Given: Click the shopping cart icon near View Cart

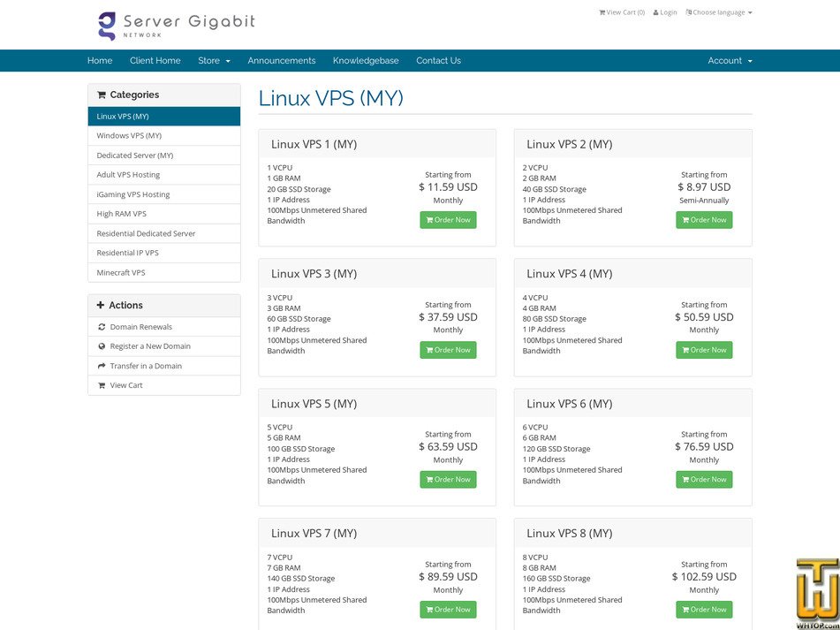Looking at the screenshot, I should tap(603, 11).
